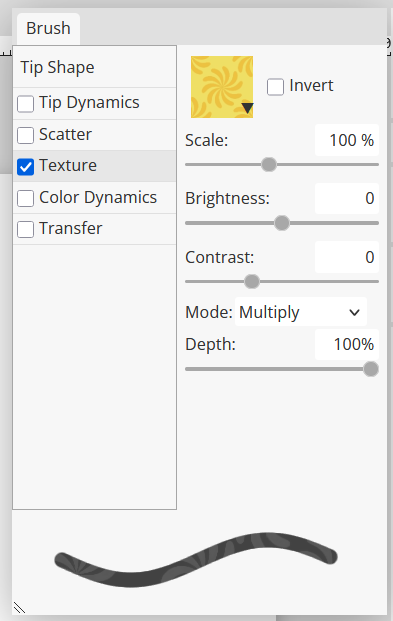Click the Brightness slider handle
The height and width of the screenshot is (621, 393).
pyautogui.click(x=282, y=223)
